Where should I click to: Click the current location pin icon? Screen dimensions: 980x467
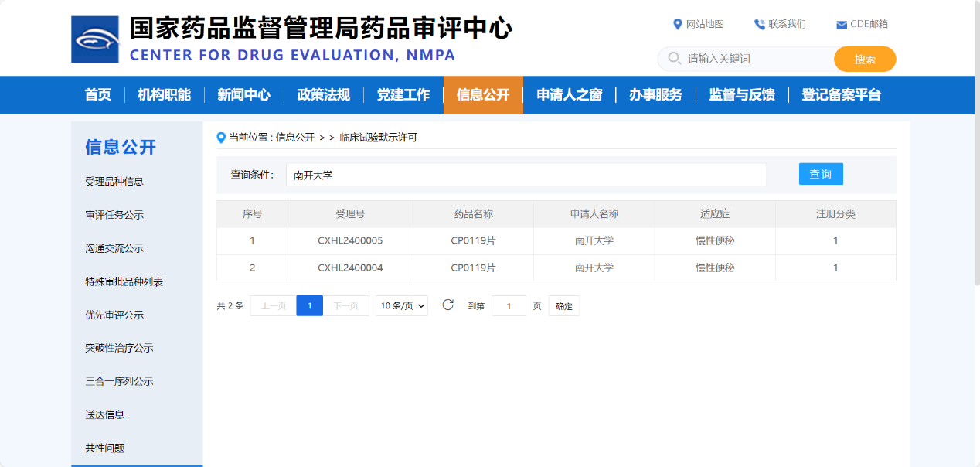point(221,138)
